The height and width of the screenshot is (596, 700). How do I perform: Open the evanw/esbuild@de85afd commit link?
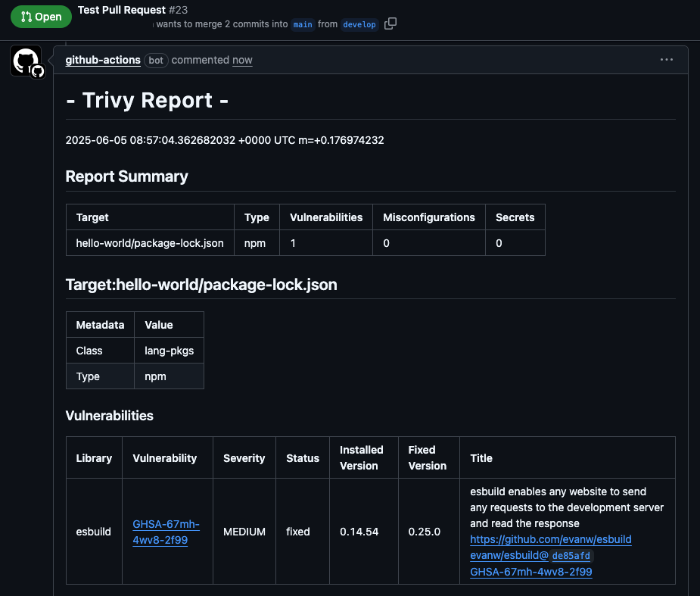531,555
